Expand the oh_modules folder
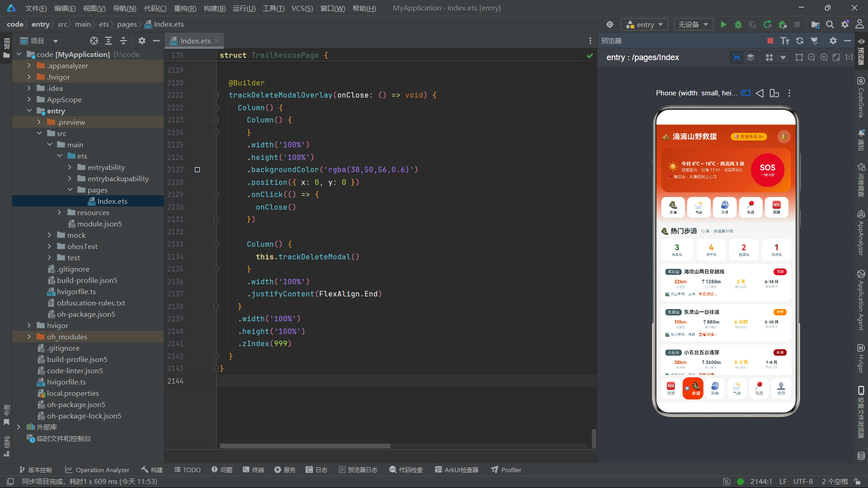This screenshot has width=868, height=488. (x=29, y=337)
